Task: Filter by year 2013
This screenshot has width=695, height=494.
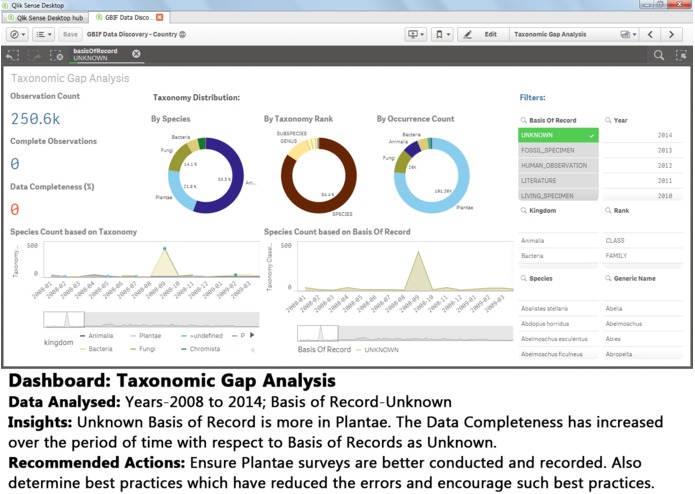Action: coord(643,150)
